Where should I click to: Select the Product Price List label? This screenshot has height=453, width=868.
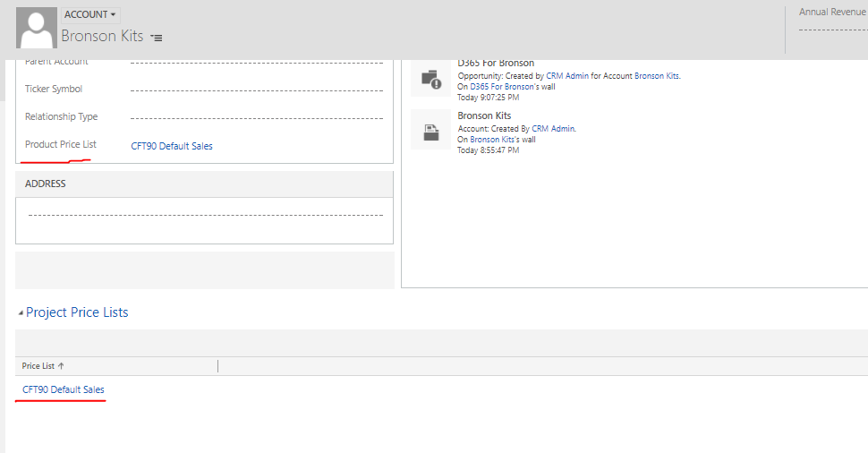point(60,144)
